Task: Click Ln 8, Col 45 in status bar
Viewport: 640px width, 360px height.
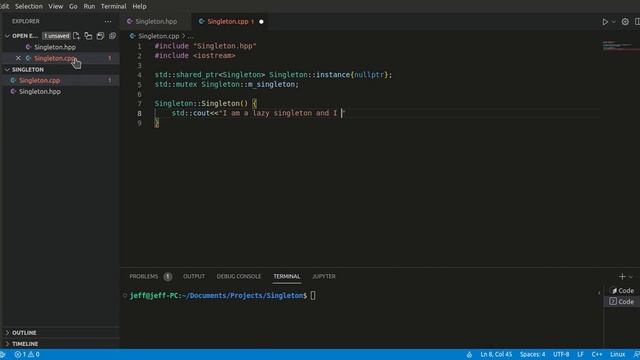Action: pos(496,354)
